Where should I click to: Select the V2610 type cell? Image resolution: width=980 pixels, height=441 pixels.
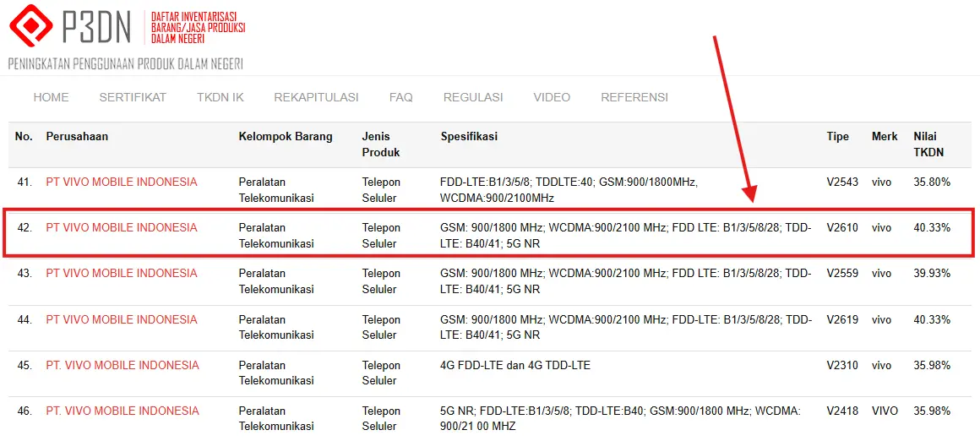[842, 228]
